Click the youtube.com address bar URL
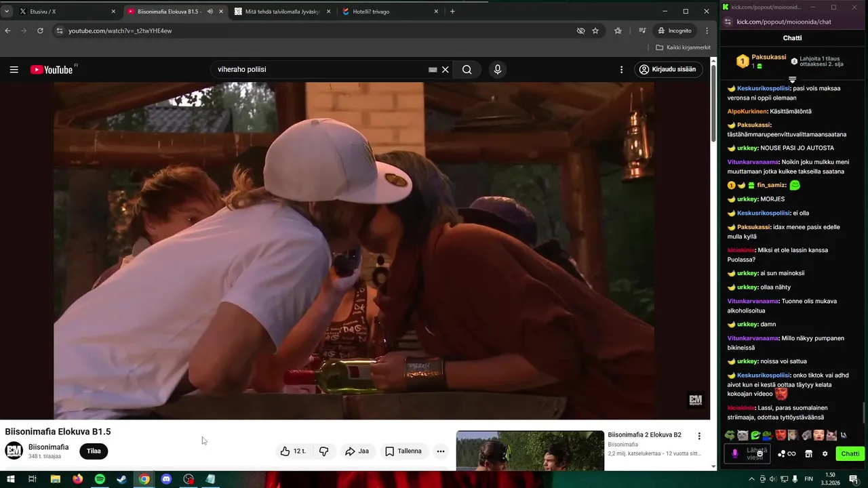This screenshot has width=868, height=488. coord(120,30)
